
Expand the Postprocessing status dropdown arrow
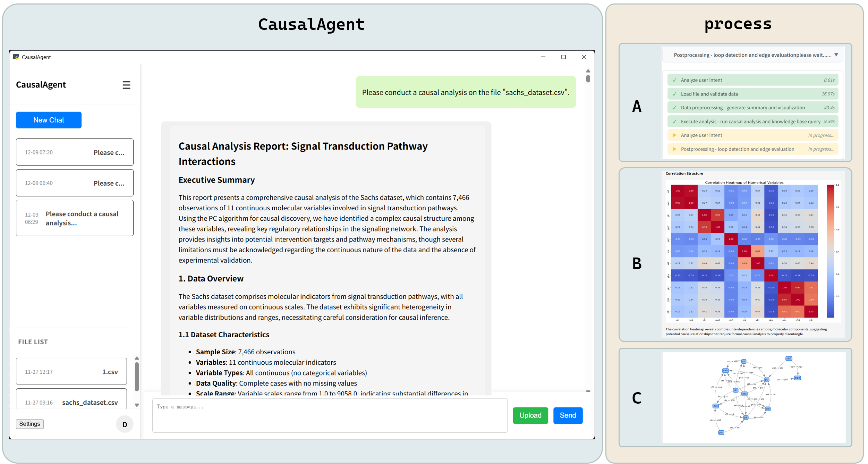click(837, 55)
